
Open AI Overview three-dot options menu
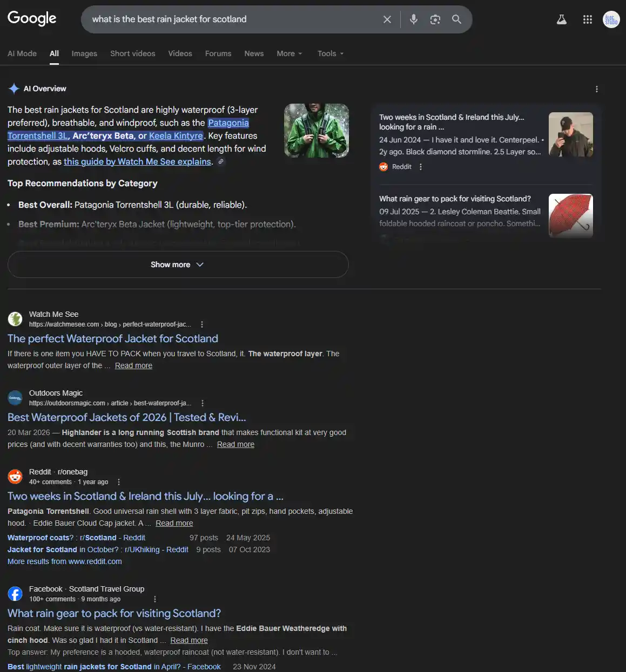click(x=596, y=89)
